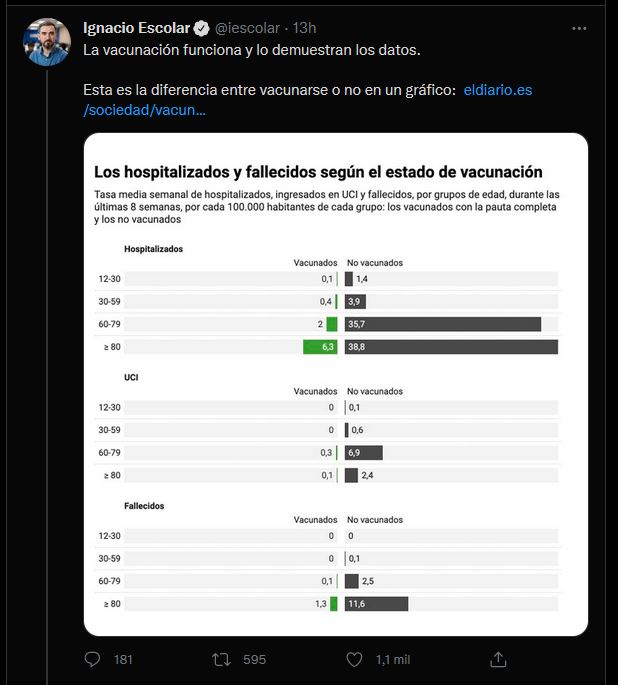Click the 181 replies count

pyautogui.click(x=123, y=660)
